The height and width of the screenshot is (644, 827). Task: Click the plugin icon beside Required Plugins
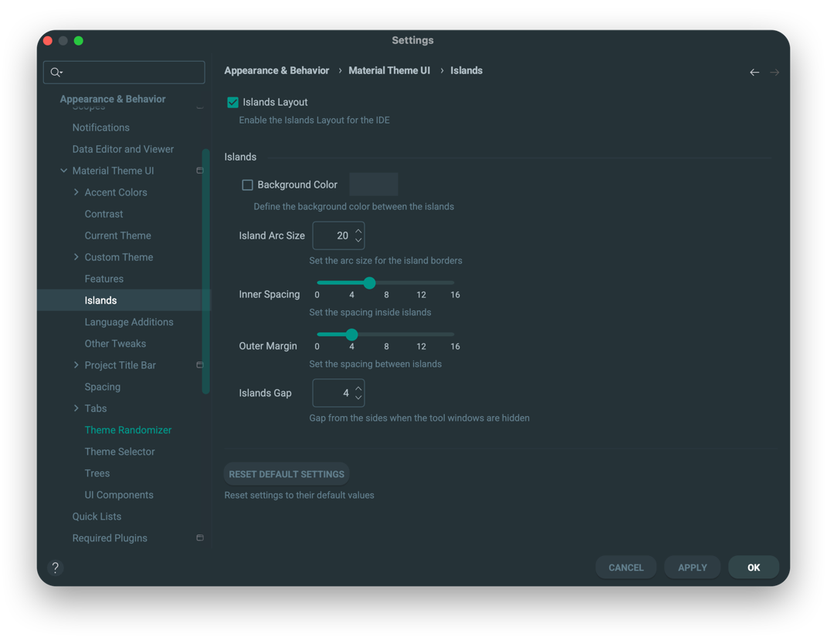click(200, 537)
